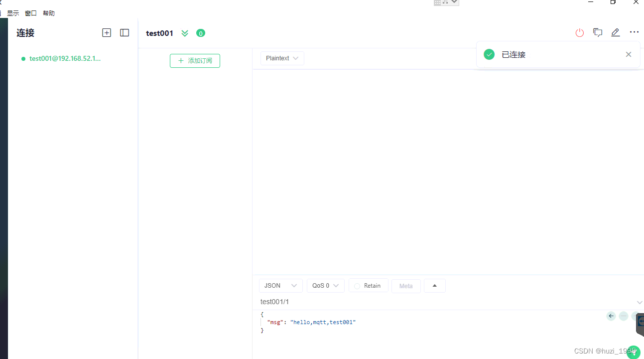
Task: Open the 显示 menu
Action: (13, 13)
